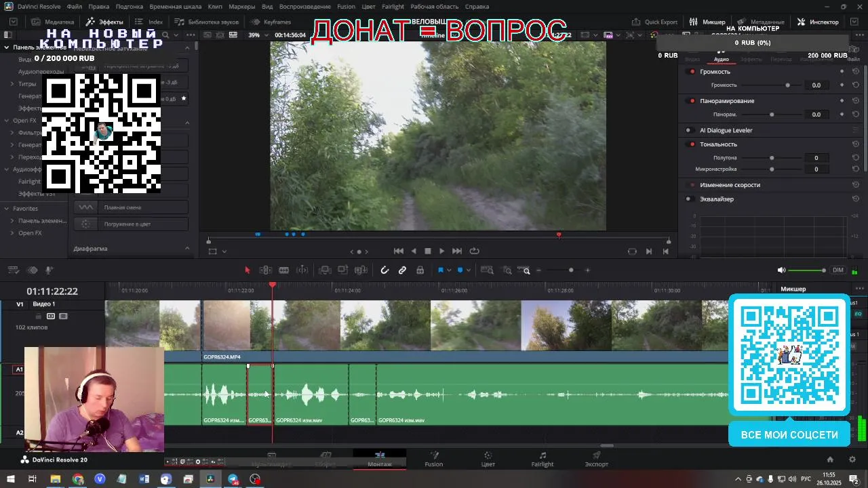Expand the Титры tree item
Image resolution: width=868 pixels, height=488 pixels.
(13, 84)
